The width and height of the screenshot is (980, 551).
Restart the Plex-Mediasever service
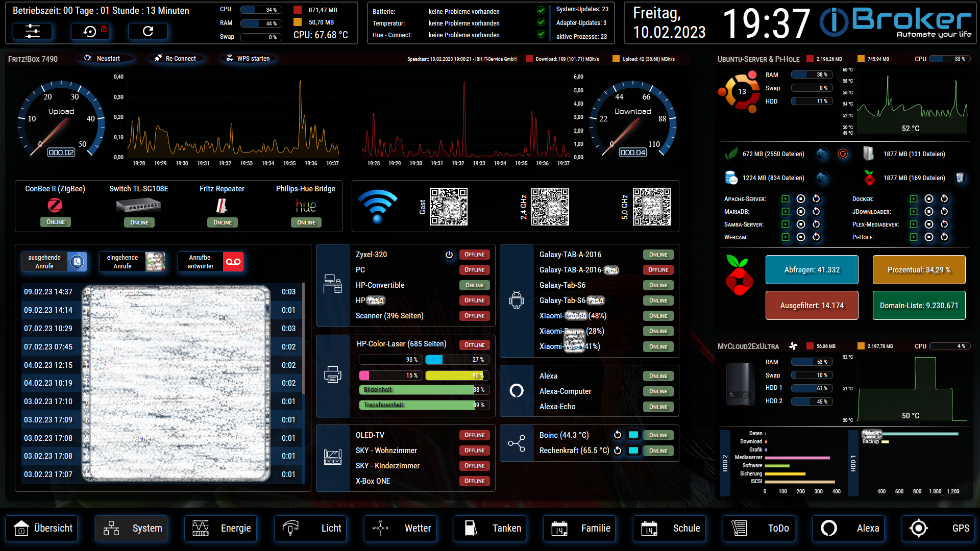(944, 224)
